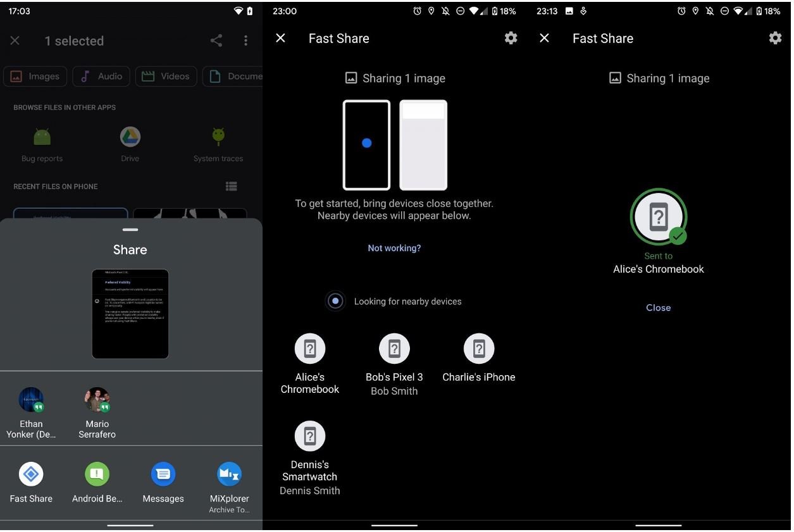794x532 pixels.
Task: Click the share icon in selection toolbar
Action: point(216,41)
